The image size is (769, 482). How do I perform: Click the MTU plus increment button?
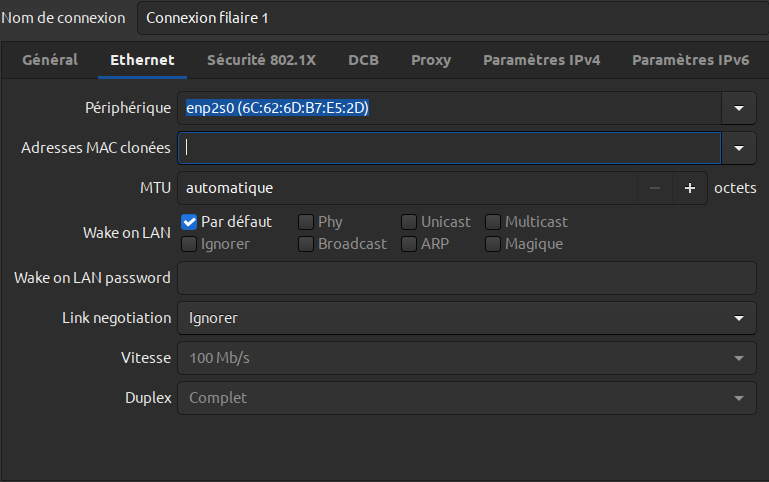click(689, 188)
